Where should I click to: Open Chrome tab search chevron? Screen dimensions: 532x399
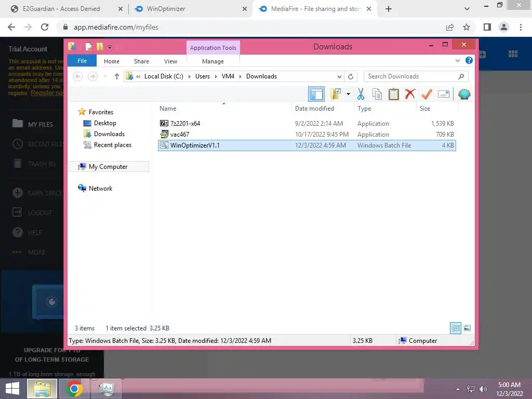pos(467,9)
